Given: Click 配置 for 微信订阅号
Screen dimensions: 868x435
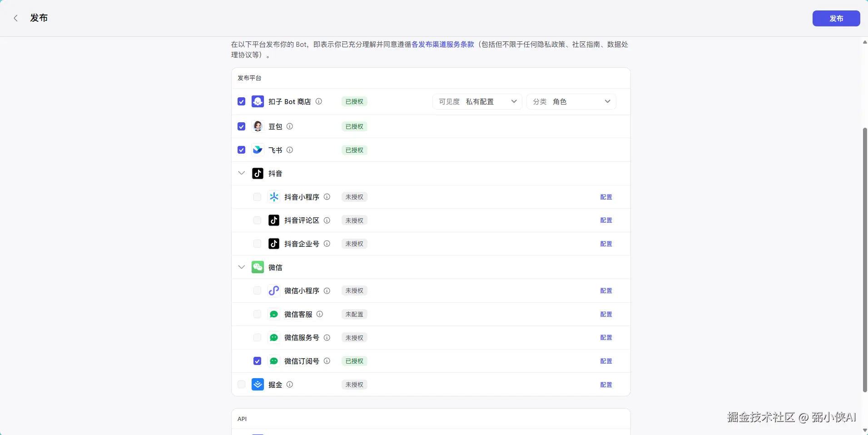Looking at the screenshot, I should pos(606,361).
